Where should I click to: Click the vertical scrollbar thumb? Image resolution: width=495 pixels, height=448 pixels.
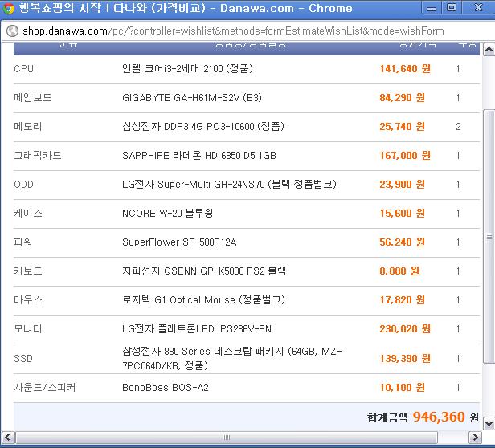tap(489, 236)
